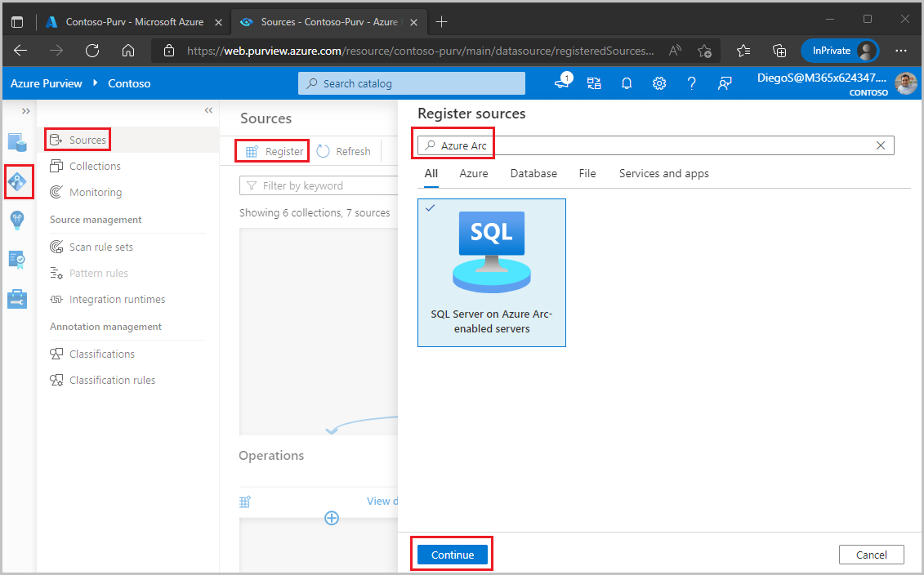Click the Search catalog input field
Viewport: 924px width, 575px height.
click(410, 82)
